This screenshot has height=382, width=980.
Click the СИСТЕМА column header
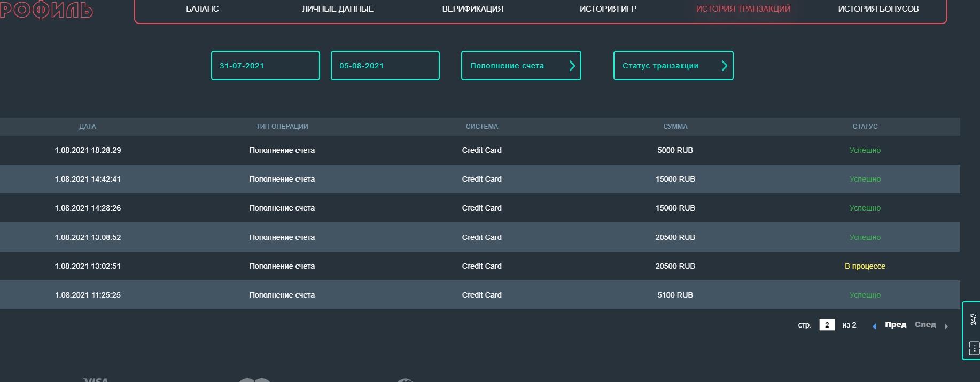[482, 127]
